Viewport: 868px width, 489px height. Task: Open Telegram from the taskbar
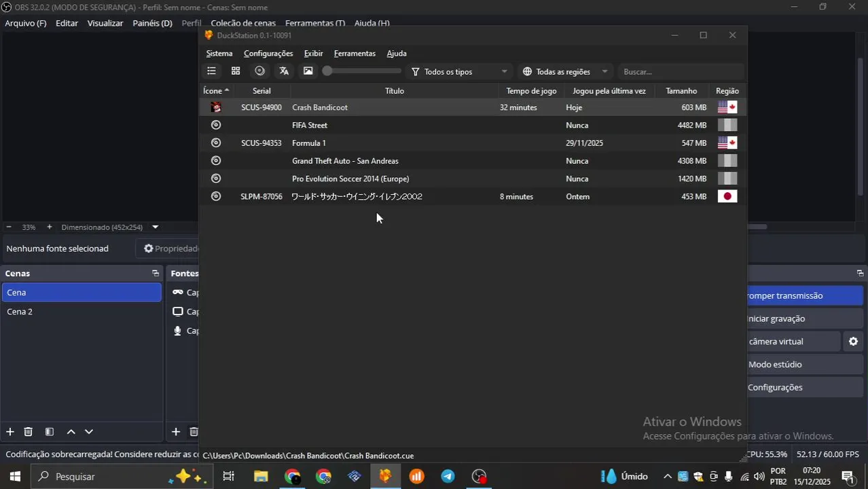pyautogui.click(x=448, y=476)
